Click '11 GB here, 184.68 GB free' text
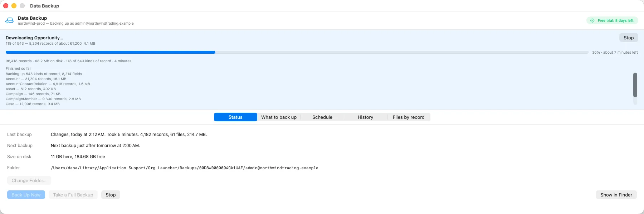644x214 pixels. 78,157
